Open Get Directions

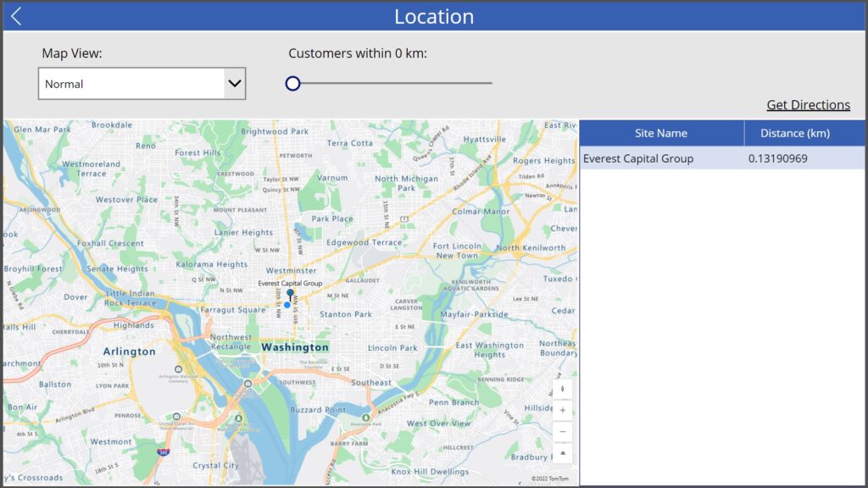808,104
